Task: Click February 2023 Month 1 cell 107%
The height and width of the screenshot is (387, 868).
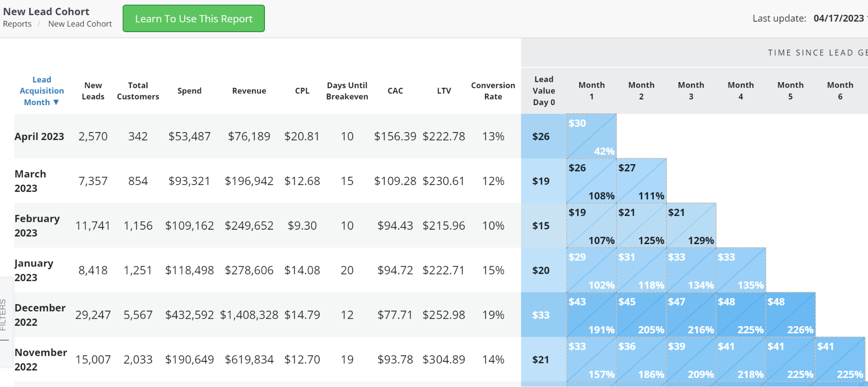Action: point(591,225)
